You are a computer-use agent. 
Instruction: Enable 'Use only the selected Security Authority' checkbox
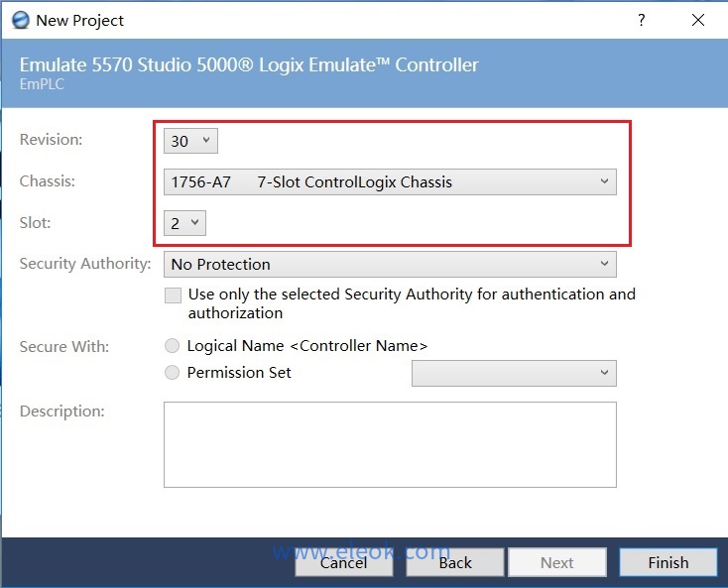174,295
